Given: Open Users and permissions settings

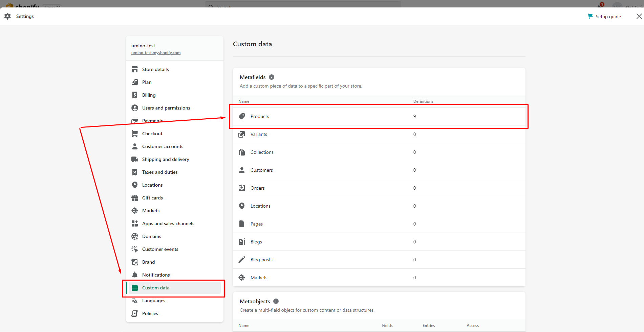Looking at the screenshot, I should (166, 108).
